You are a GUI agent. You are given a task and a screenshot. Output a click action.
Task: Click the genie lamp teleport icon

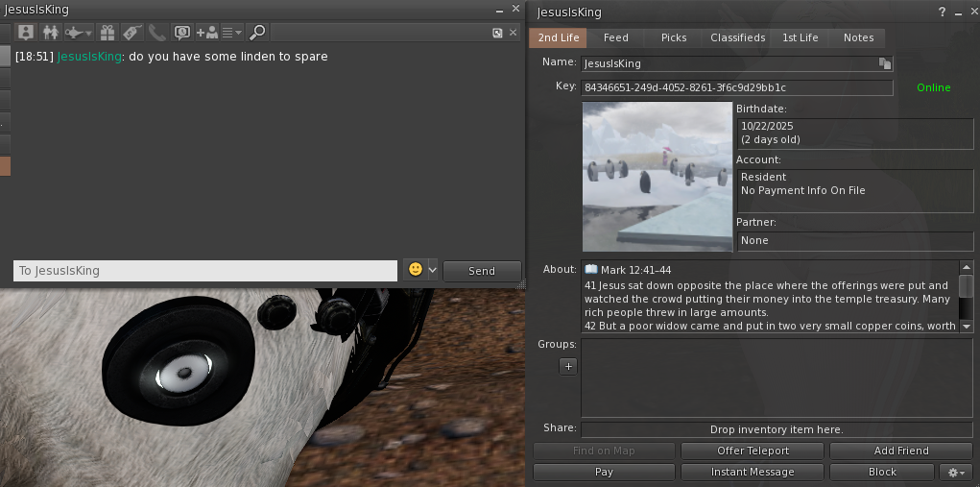[78, 33]
